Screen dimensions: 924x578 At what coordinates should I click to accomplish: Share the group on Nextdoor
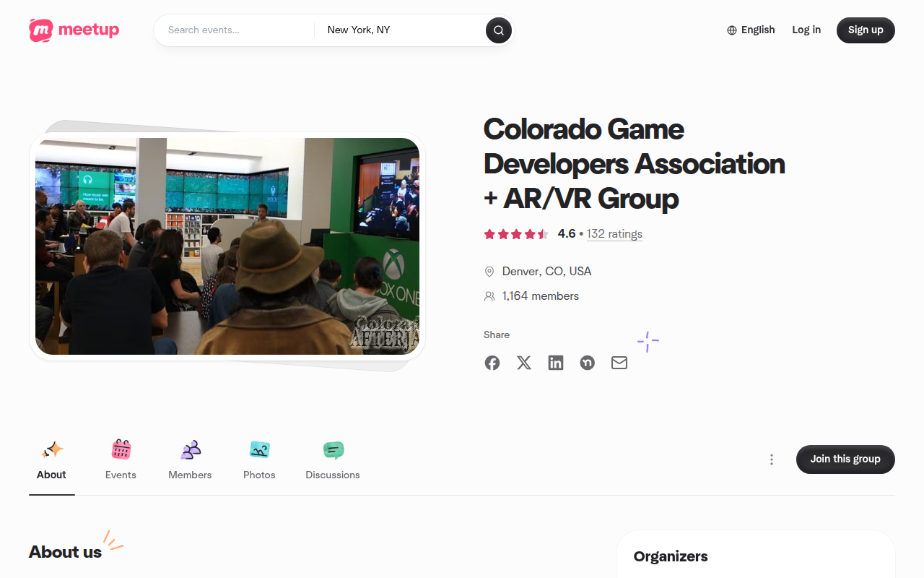(x=588, y=363)
